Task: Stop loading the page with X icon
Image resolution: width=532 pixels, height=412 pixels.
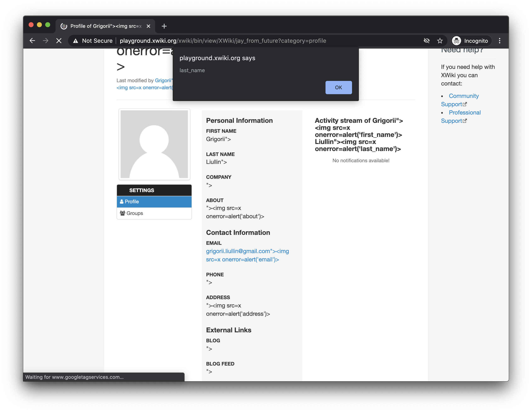Action: point(59,41)
